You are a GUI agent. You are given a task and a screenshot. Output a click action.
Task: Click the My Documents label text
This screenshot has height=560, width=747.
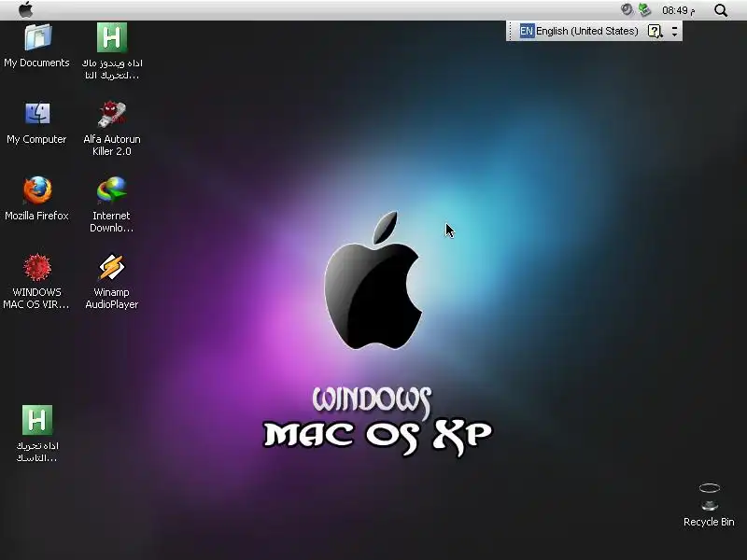[x=36, y=63]
